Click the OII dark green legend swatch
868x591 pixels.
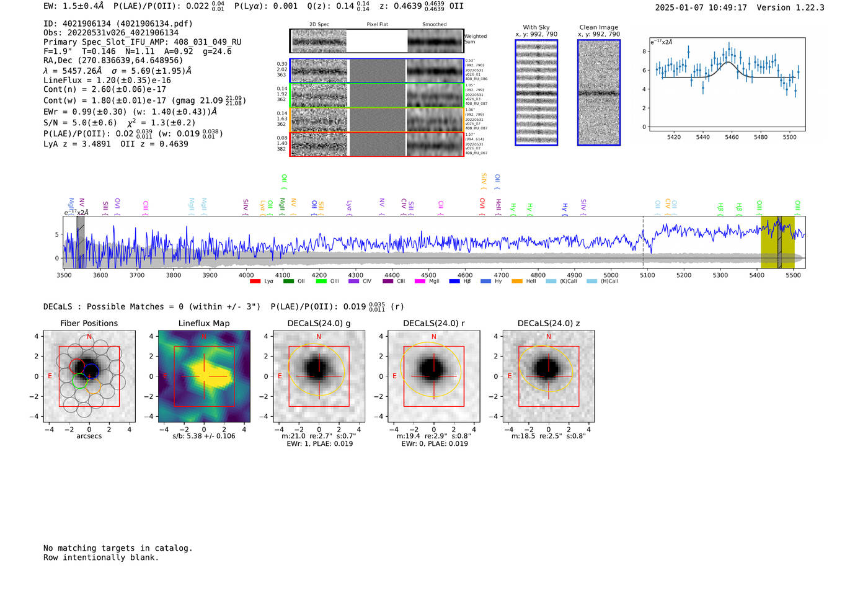pyautogui.click(x=288, y=282)
